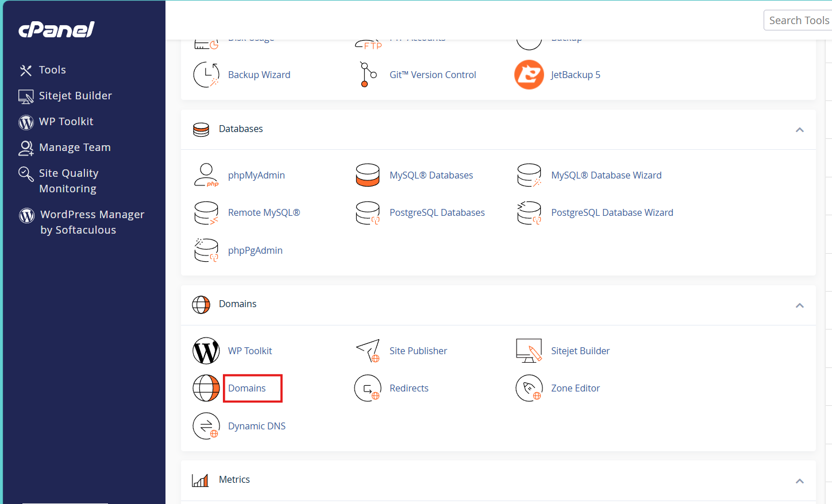
Task: Click the Metrics section chart icon
Action: (x=201, y=480)
